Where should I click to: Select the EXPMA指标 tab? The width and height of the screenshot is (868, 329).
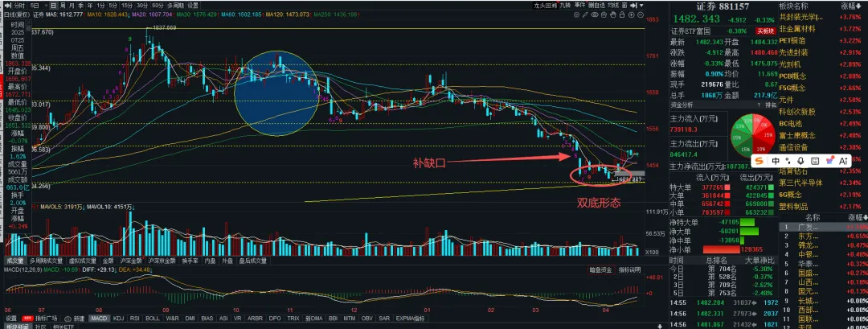click(x=411, y=319)
